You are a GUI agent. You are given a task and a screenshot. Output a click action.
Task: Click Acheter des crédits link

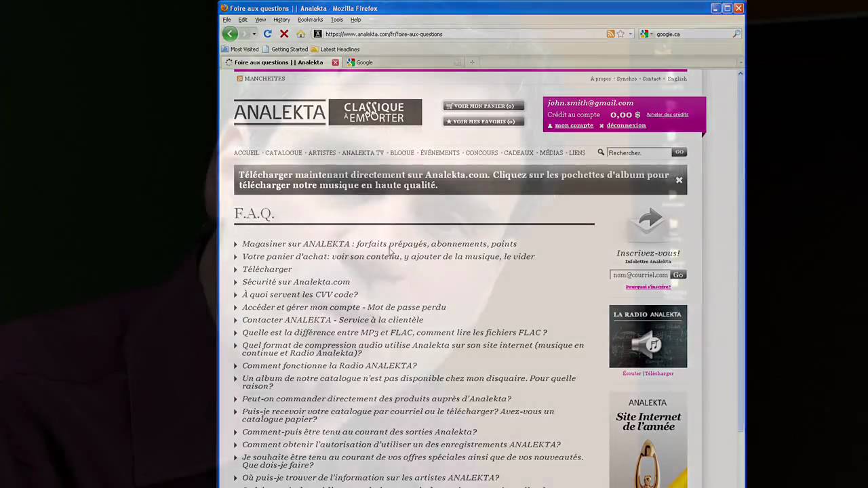(667, 115)
